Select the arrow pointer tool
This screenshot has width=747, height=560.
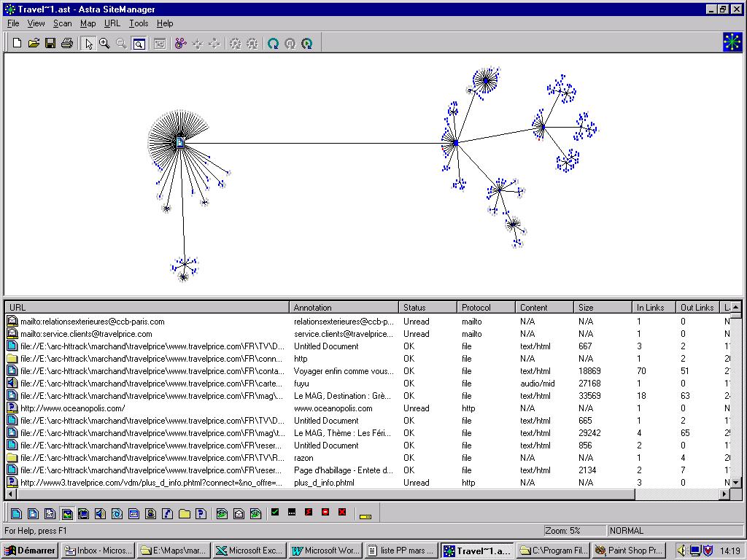click(88, 44)
